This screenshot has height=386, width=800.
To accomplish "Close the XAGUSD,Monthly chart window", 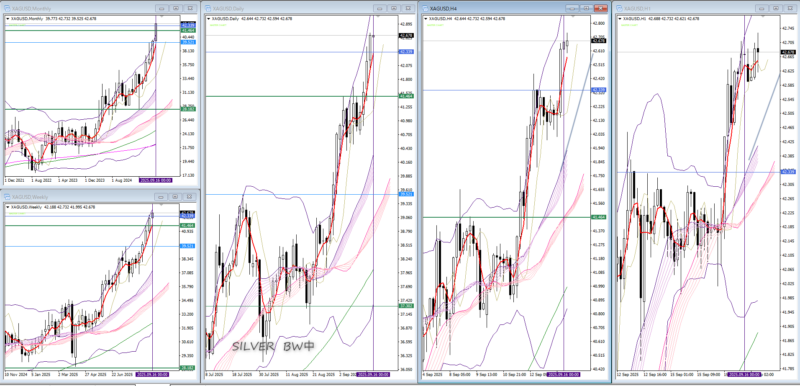I will pos(190,8).
